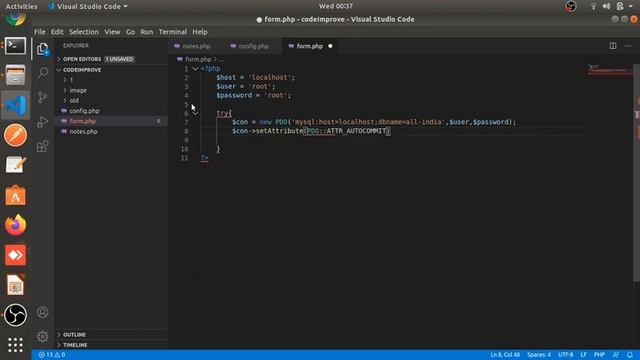Click form.php in the breadcrumb
The image size is (640, 360).
(x=198, y=59)
